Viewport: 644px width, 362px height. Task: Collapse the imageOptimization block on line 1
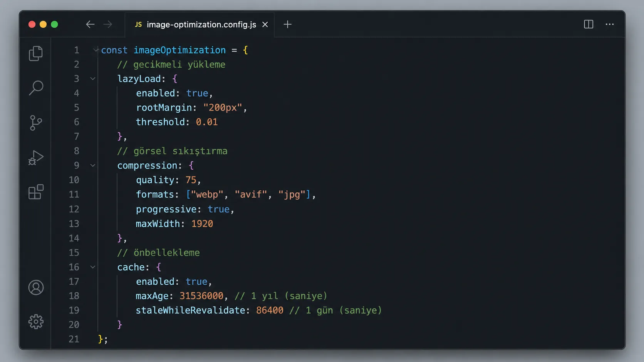pyautogui.click(x=96, y=50)
